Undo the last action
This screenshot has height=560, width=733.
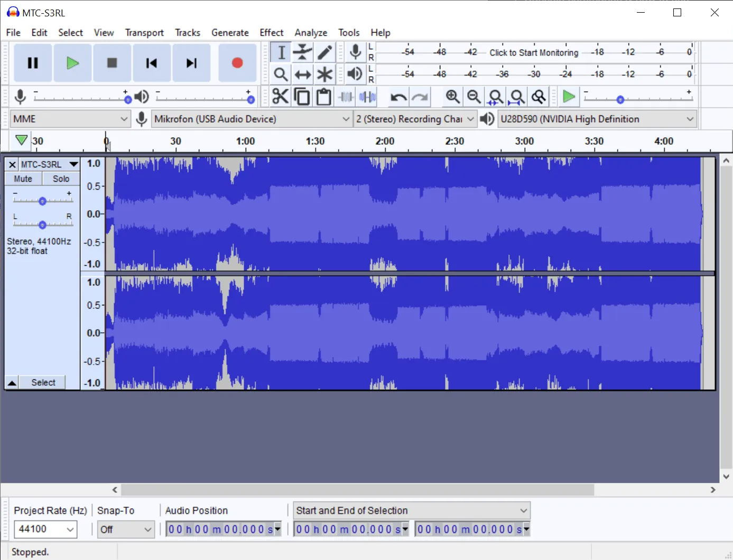[x=399, y=97]
